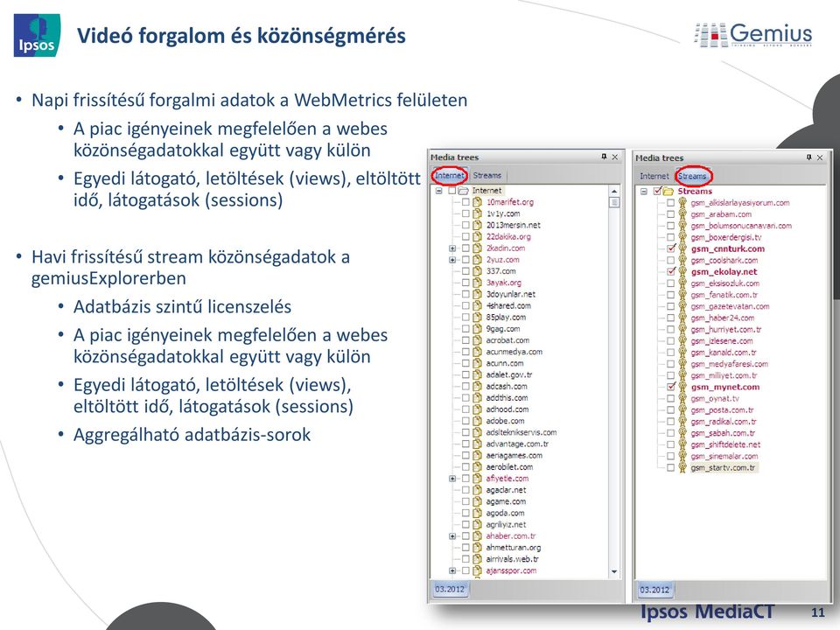Click stream icon beside gsm_hurriyet.com.tr

pyautogui.click(x=682, y=330)
